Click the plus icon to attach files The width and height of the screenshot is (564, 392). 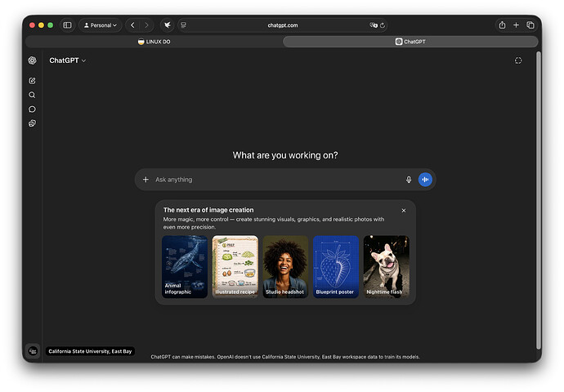(145, 180)
